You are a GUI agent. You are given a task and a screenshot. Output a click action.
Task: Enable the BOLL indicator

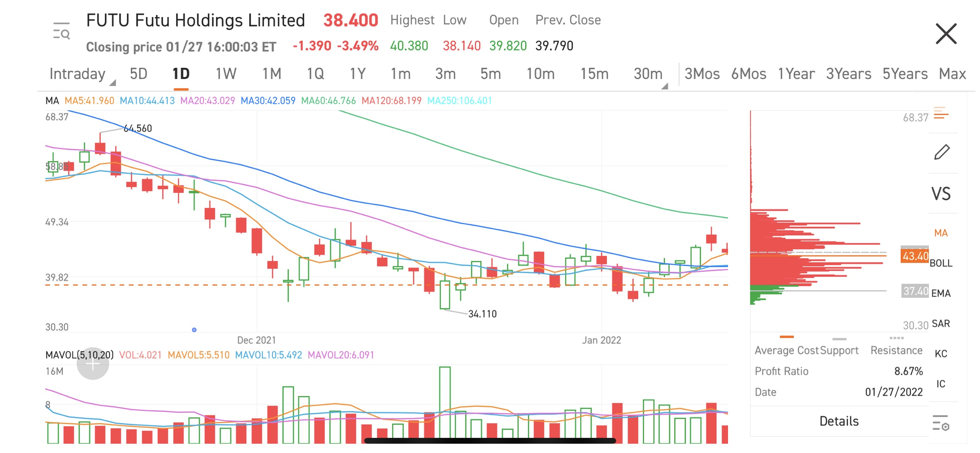tap(941, 263)
